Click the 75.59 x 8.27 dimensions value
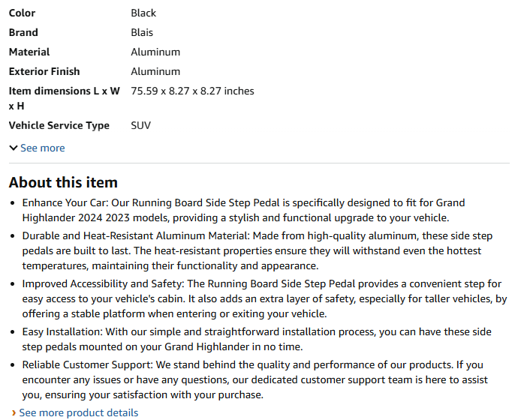518x420 pixels. (x=193, y=91)
